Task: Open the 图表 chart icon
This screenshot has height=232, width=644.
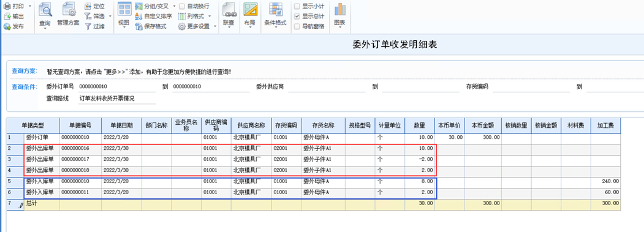Action: (x=339, y=9)
